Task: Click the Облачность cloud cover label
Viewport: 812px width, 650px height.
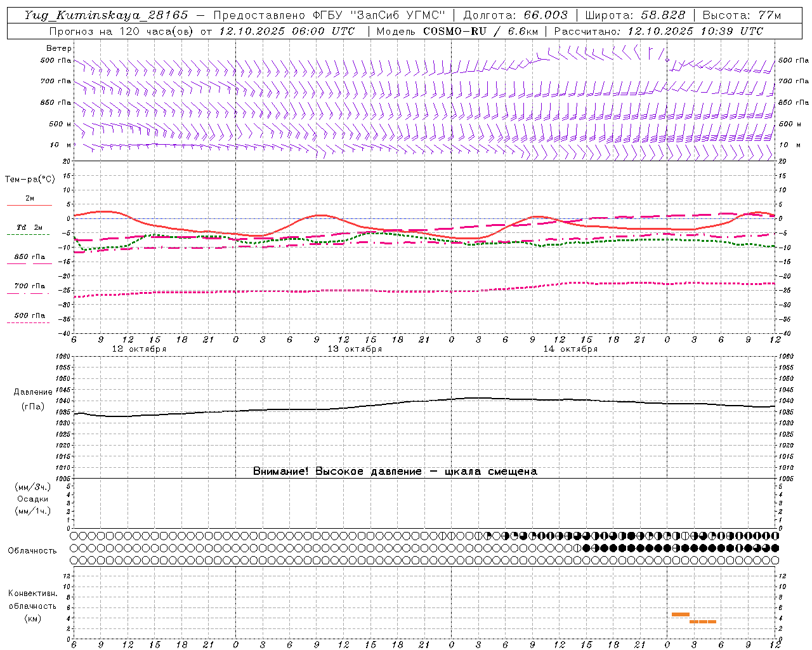Action: coord(32,550)
